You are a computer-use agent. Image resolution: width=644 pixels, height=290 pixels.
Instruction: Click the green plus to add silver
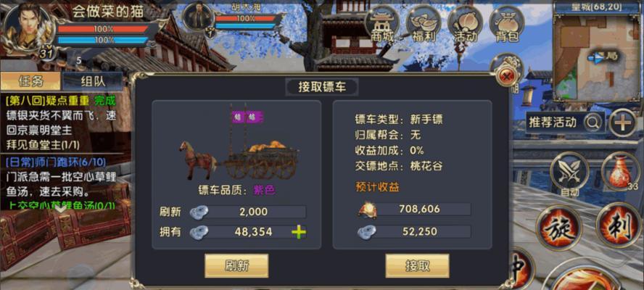point(299,232)
